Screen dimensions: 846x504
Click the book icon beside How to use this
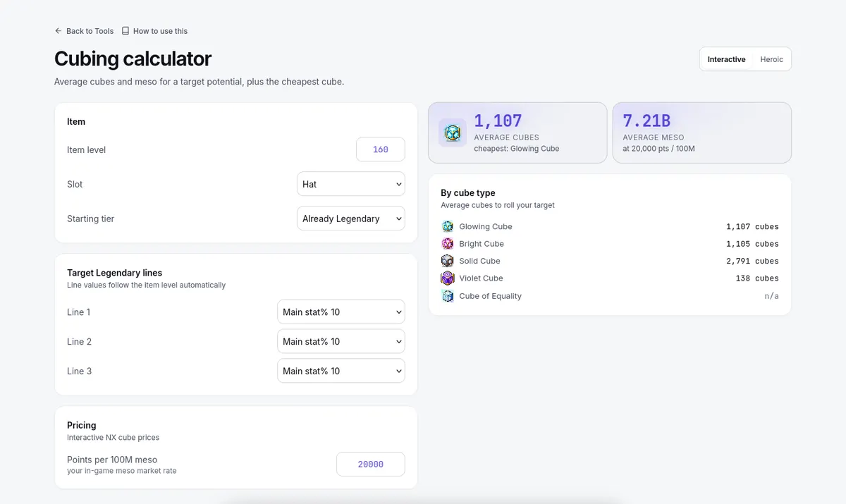coord(125,31)
